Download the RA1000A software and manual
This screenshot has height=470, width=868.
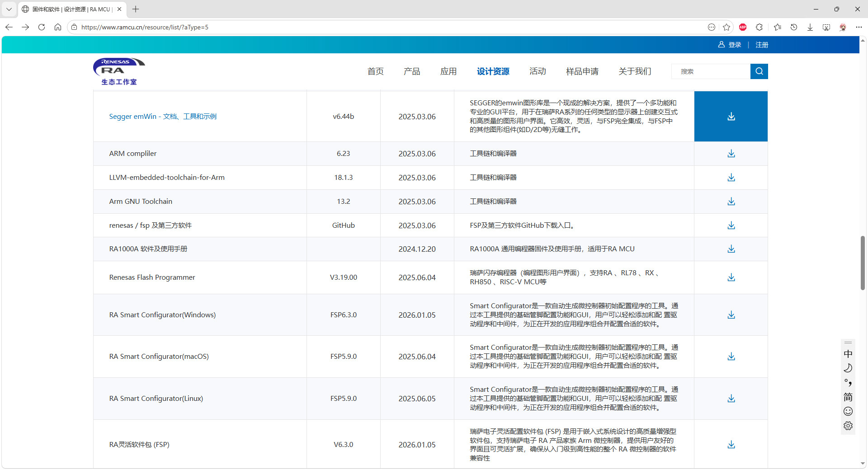(731, 249)
